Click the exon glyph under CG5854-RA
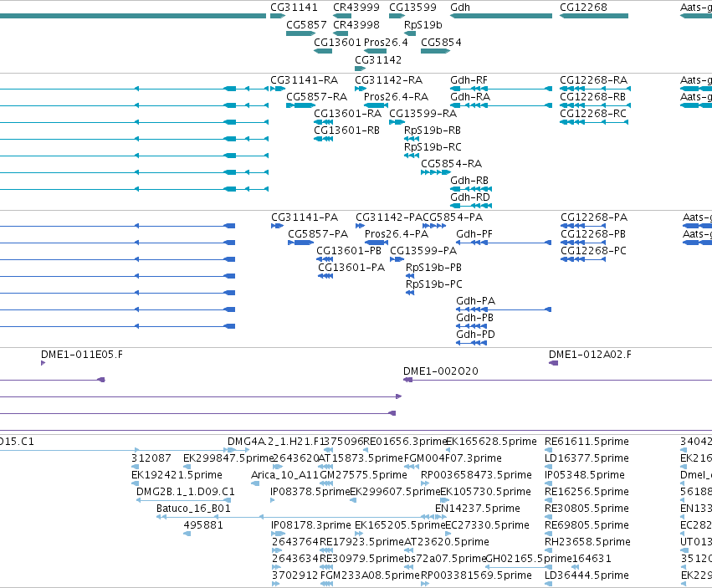712x588 pixels. click(435, 172)
